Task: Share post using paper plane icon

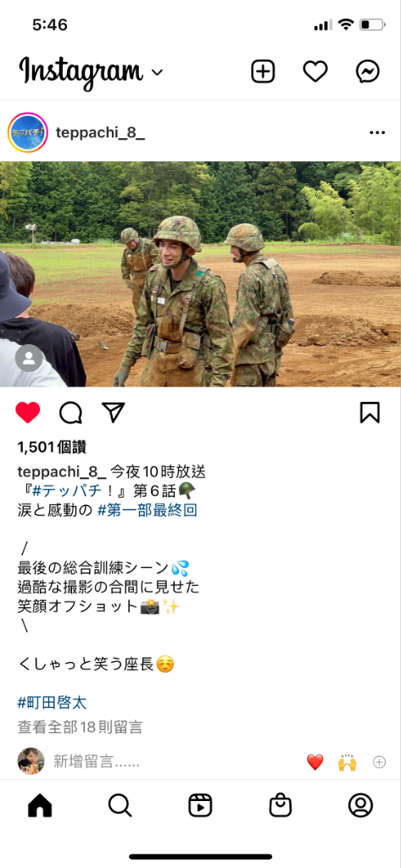Action: point(113,413)
